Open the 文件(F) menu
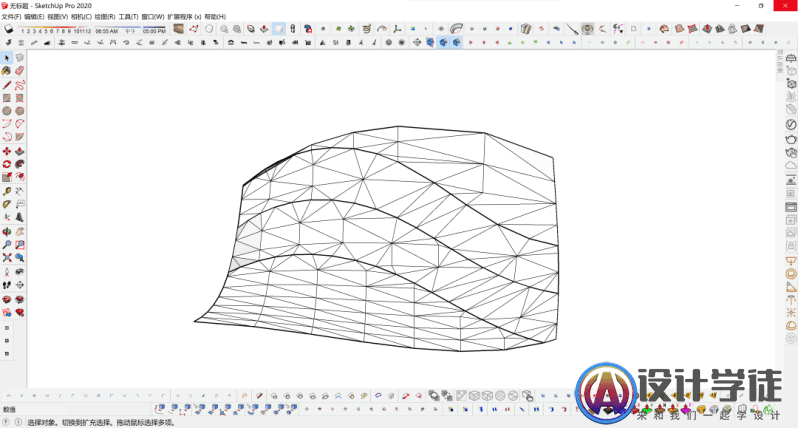This screenshot has height=428, width=798. (x=11, y=17)
